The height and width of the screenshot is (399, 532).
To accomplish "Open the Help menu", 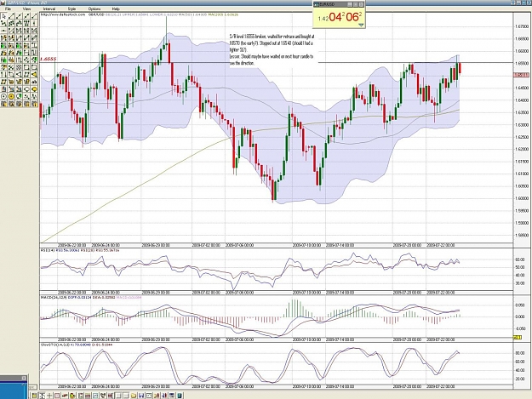I will click(x=116, y=9).
